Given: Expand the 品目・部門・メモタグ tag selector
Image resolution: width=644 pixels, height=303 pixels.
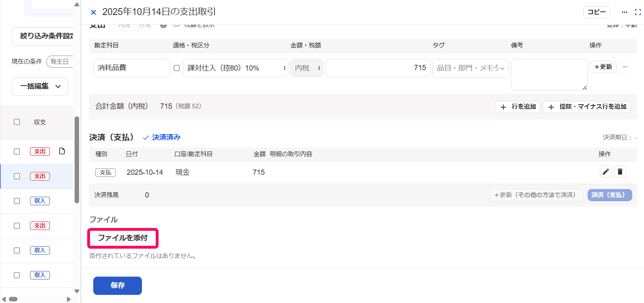Looking at the screenshot, I should [470, 68].
